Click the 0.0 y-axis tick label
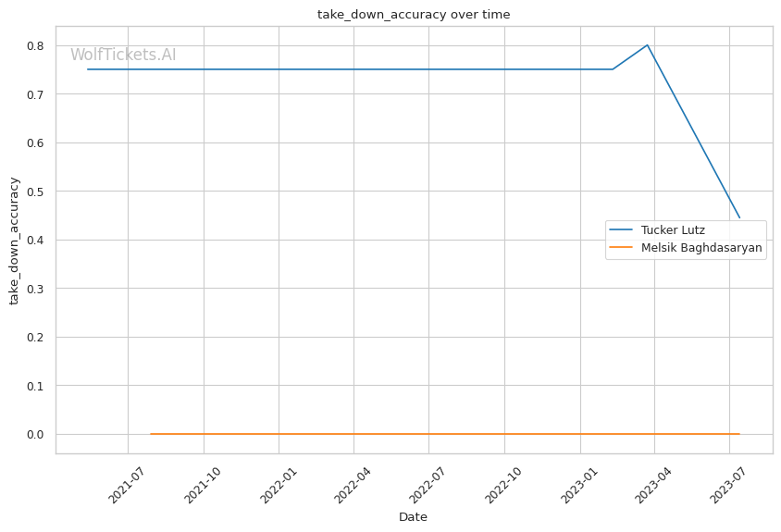Screen dimensions: 781x532 click(35, 434)
